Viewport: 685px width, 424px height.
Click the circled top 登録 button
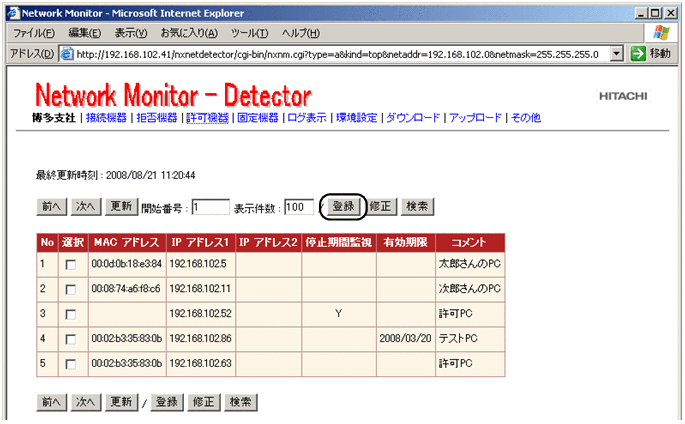pos(343,207)
